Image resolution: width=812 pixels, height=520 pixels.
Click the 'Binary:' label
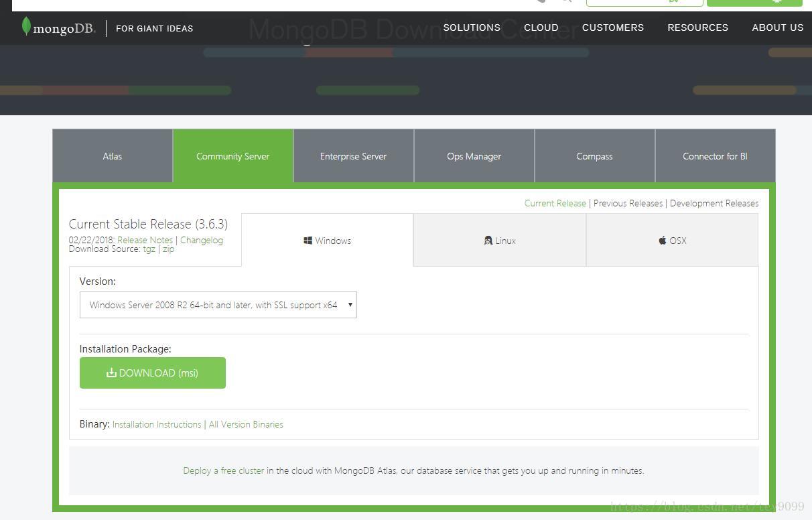pyautogui.click(x=94, y=424)
